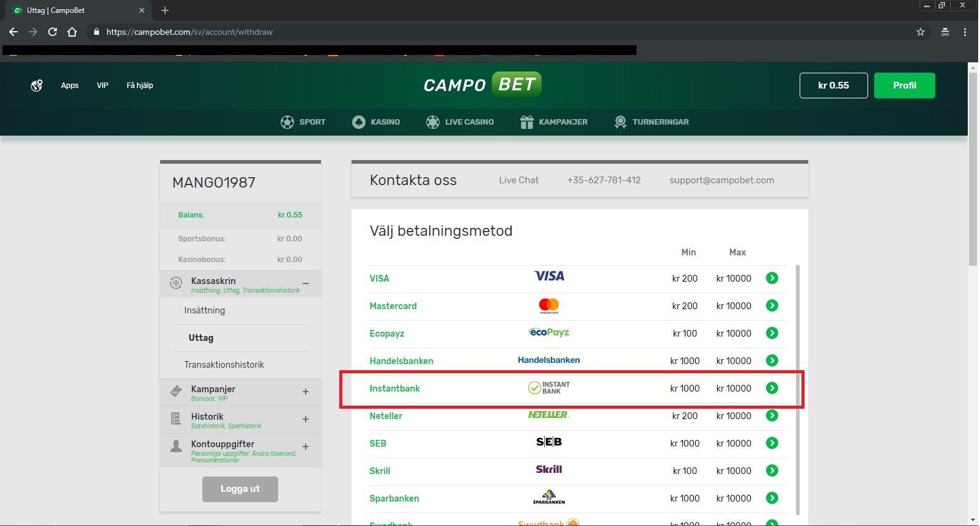Click the green arrow in Instantbank row
980x526 pixels.
pos(772,388)
